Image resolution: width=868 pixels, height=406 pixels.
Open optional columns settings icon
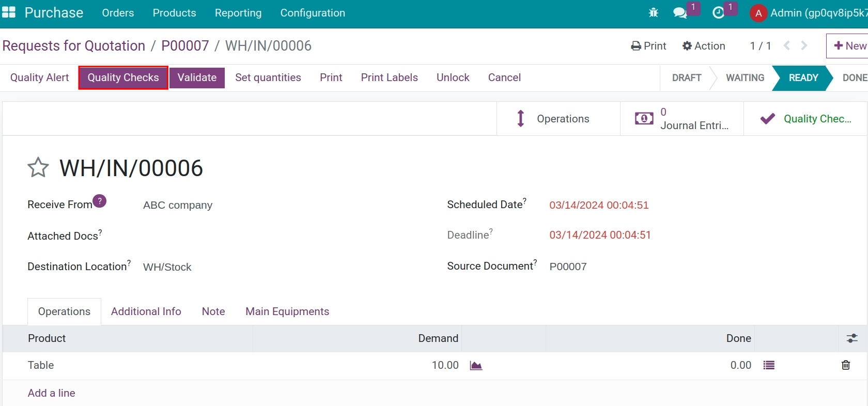tap(852, 338)
